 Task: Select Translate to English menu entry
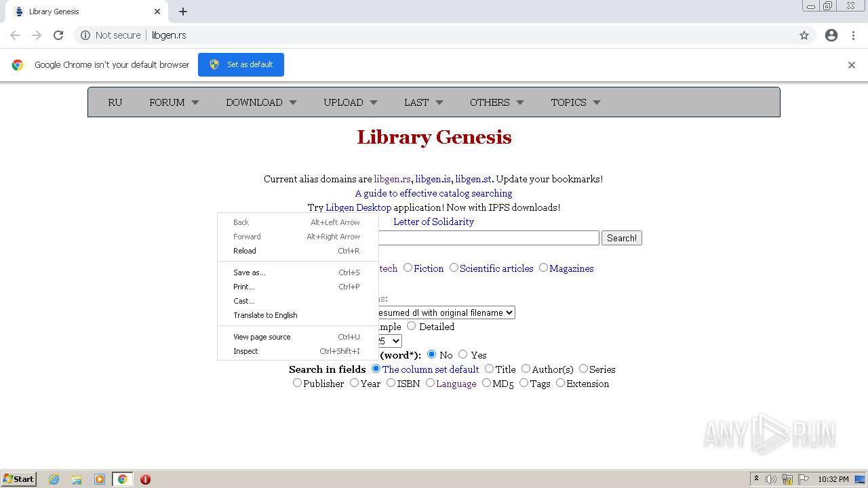[297, 315]
